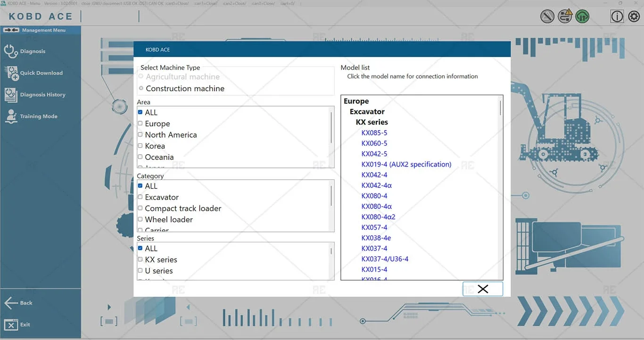The width and height of the screenshot is (644, 340).
Task: Check the KX series checkbox
Action: point(140,259)
